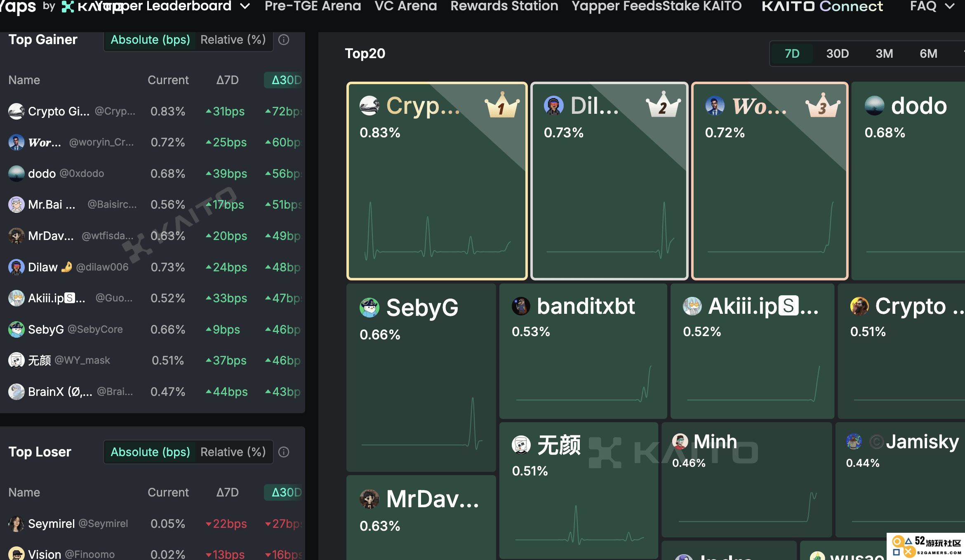
Task: Click MrDav avatar in Top Gainer list
Action: click(16, 236)
